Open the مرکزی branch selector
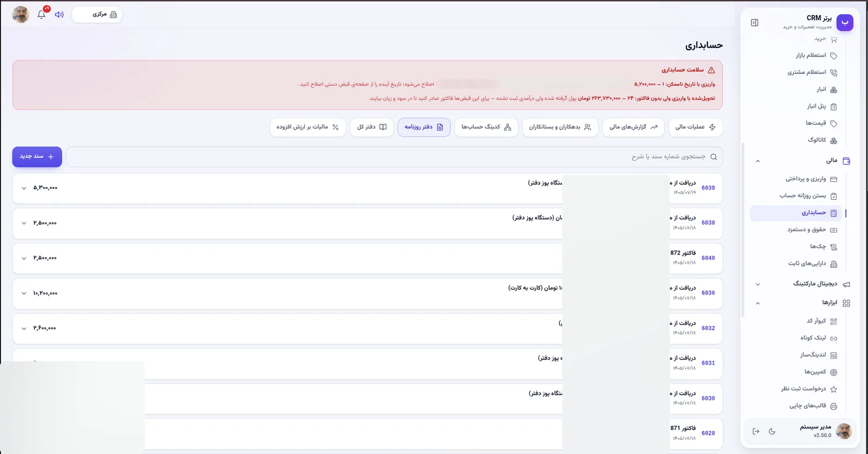The image size is (868, 454). pyautogui.click(x=97, y=15)
